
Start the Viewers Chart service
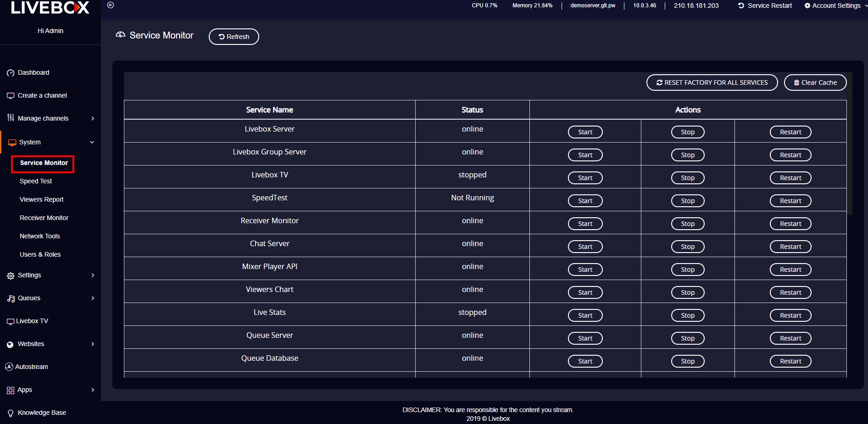point(585,292)
